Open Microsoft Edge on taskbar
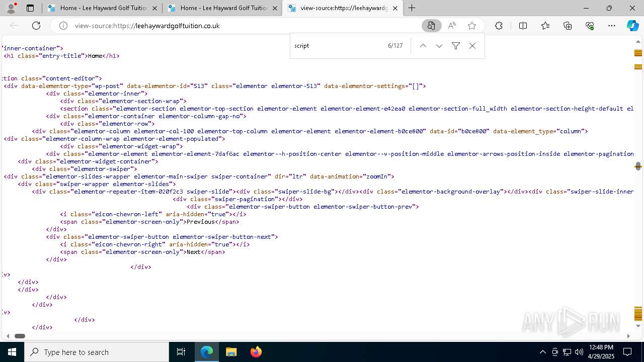This screenshot has height=362, width=644. click(x=207, y=352)
